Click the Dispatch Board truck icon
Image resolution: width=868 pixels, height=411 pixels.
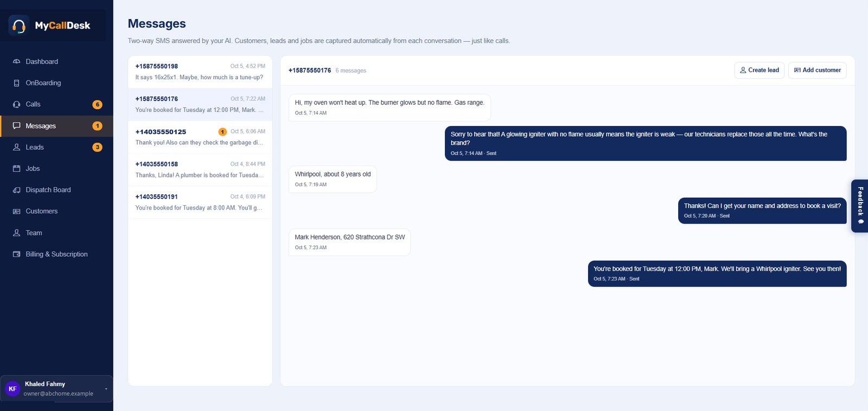click(16, 190)
